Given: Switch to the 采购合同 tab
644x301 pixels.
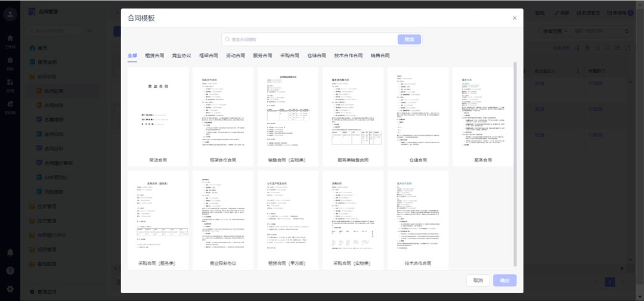Looking at the screenshot, I should pos(289,55).
